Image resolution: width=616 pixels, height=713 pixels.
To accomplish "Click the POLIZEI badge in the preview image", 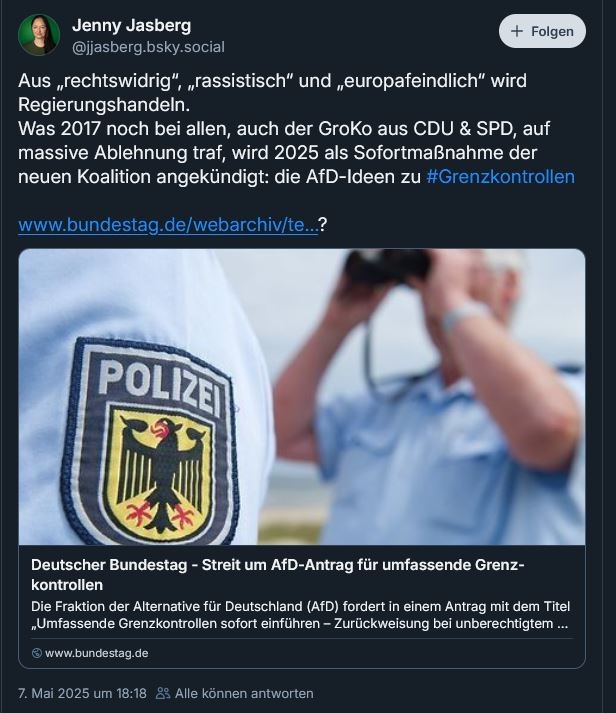I will coord(151,441).
